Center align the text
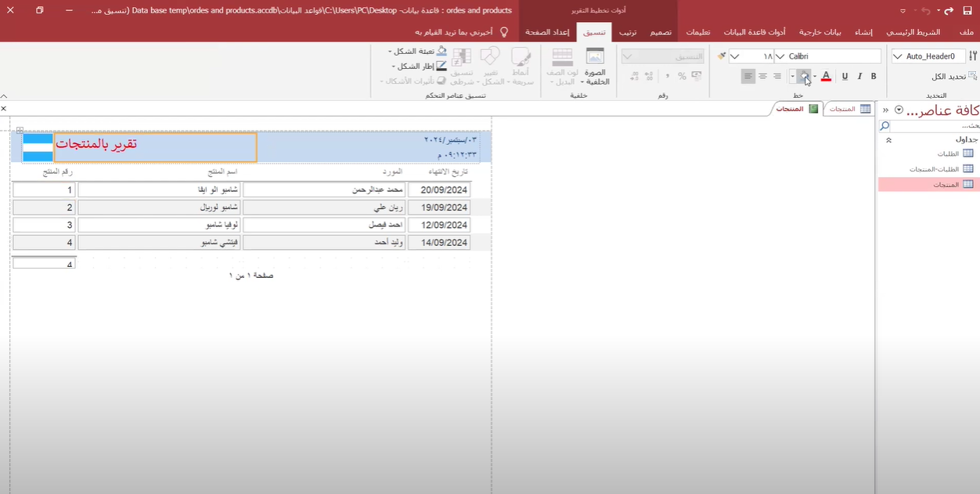 [x=762, y=76]
